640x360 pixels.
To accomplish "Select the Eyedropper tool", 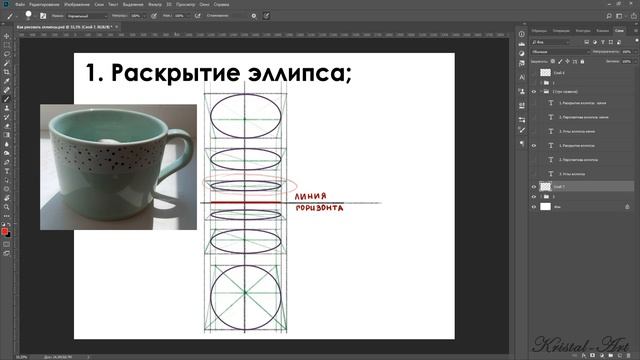I will click(7, 81).
